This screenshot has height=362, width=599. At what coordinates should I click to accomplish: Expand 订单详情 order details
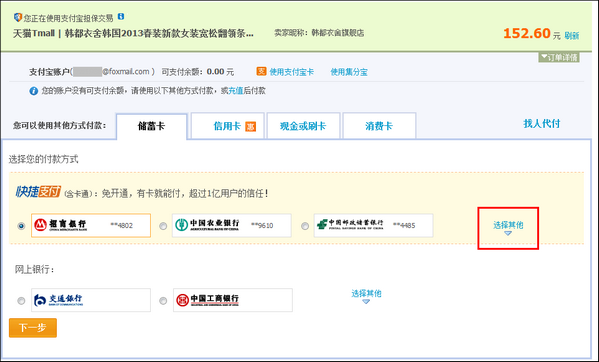point(559,58)
